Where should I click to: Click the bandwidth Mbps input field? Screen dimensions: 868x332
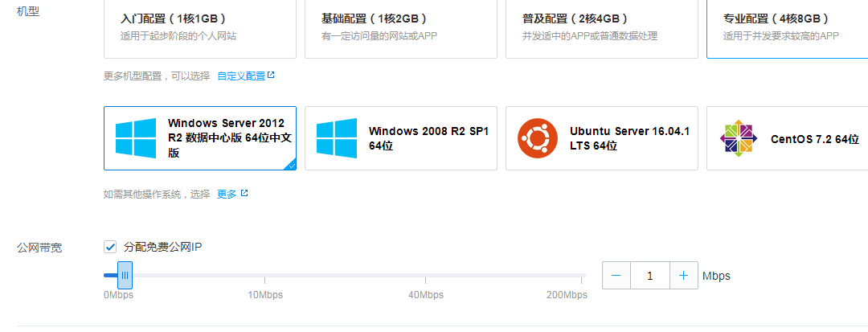(x=649, y=276)
